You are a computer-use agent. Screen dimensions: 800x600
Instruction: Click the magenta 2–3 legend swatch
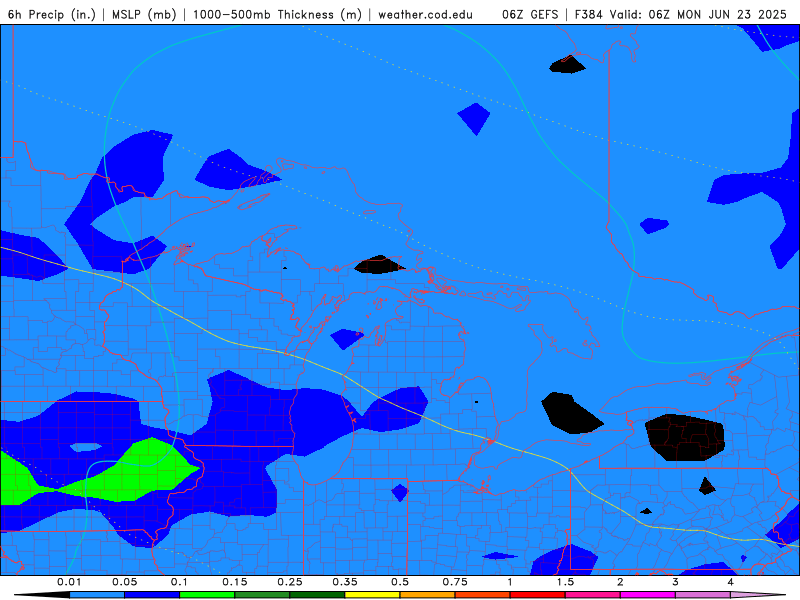point(648,595)
